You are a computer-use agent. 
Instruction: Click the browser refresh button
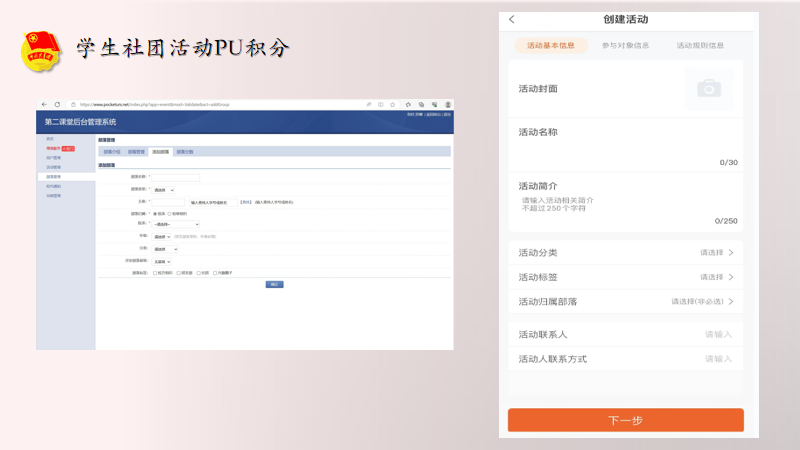coord(57,104)
